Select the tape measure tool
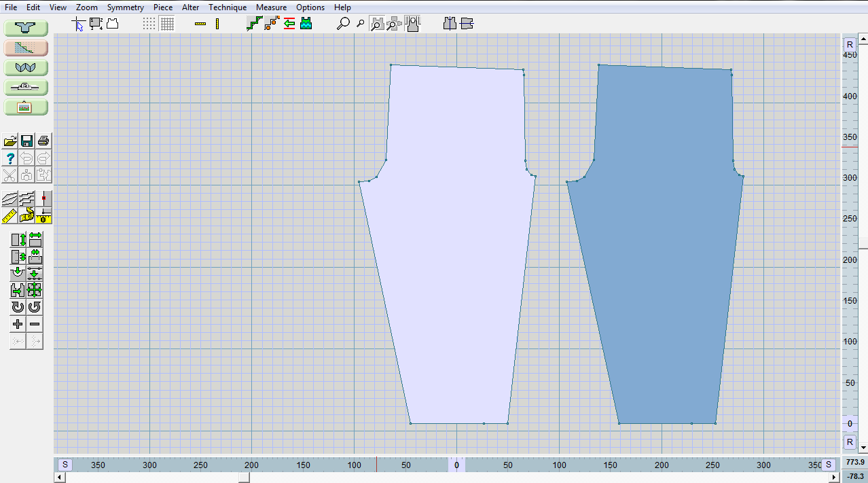 pos(27,215)
